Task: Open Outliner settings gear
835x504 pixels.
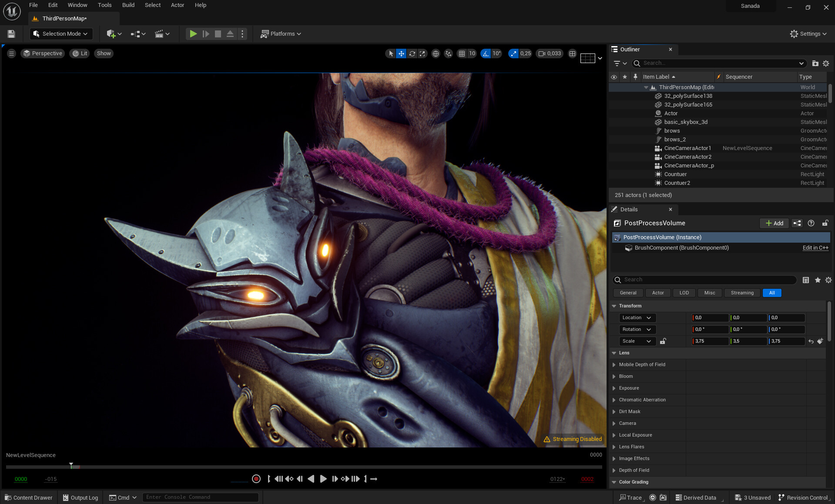Action: point(826,63)
